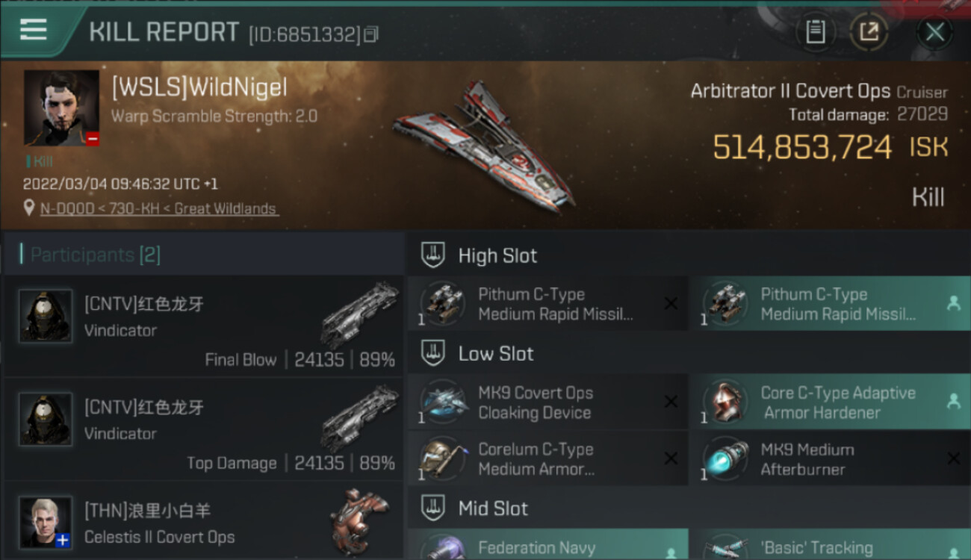Open the clipboard notes icon in header
Screen dimensions: 971x560
(815, 31)
